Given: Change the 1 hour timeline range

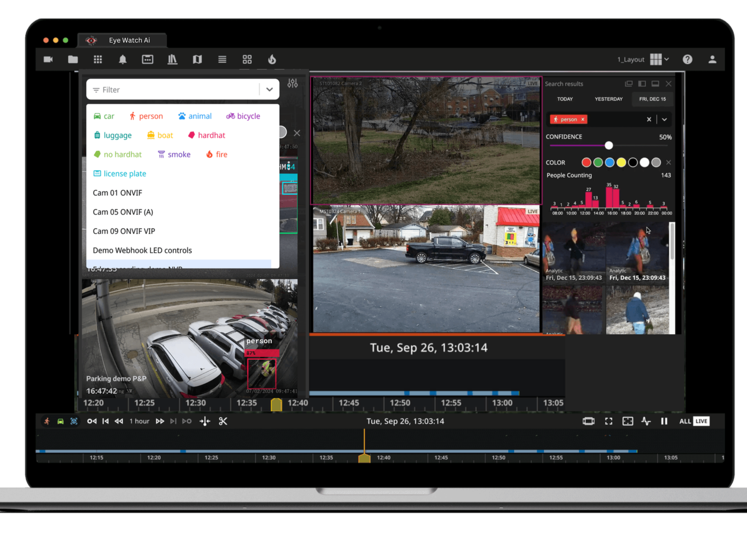Looking at the screenshot, I should click(x=140, y=421).
